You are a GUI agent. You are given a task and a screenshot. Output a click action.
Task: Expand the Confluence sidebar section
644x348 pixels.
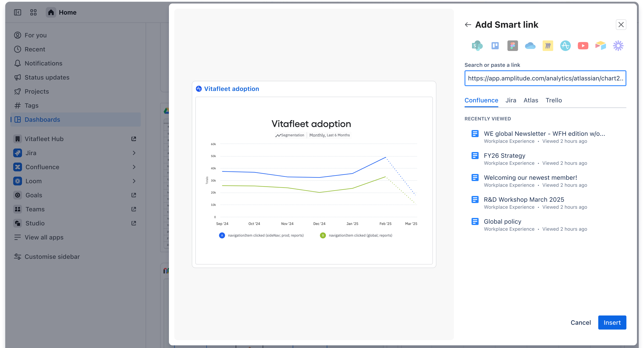click(x=134, y=167)
